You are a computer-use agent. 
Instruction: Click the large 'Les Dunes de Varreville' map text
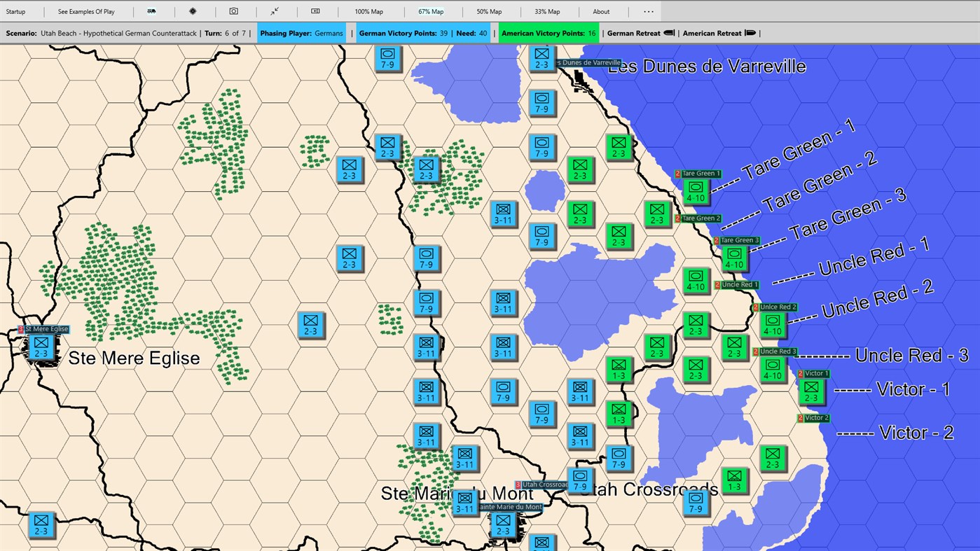707,67
